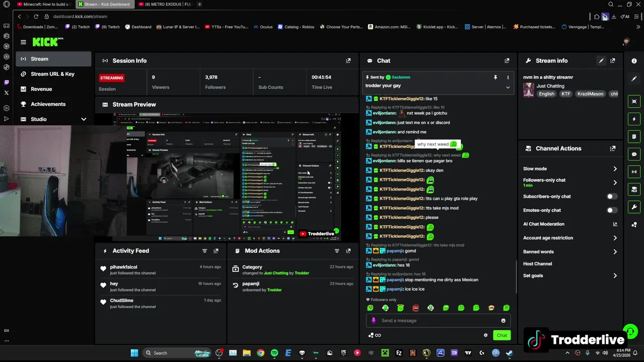Screen dimensions: 644x362
Task: Pop out the Stream info panel
Action: click(x=612, y=61)
